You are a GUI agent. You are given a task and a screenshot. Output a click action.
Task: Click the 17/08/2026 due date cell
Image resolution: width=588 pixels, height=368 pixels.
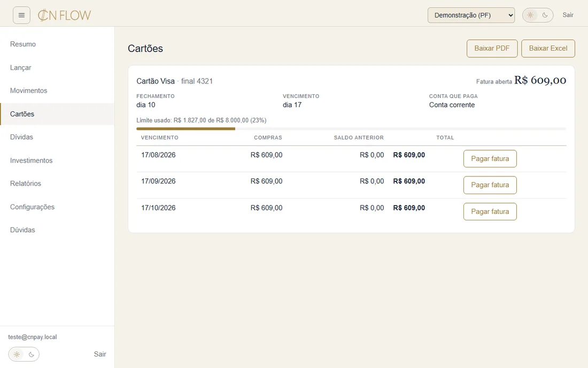pos(158,155)
